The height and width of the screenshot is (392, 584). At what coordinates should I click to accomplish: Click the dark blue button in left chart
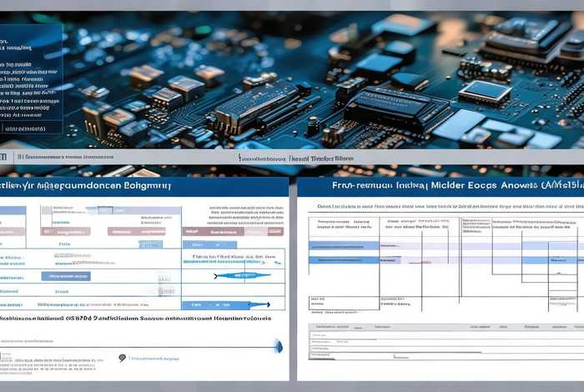(x=65, y=276)
